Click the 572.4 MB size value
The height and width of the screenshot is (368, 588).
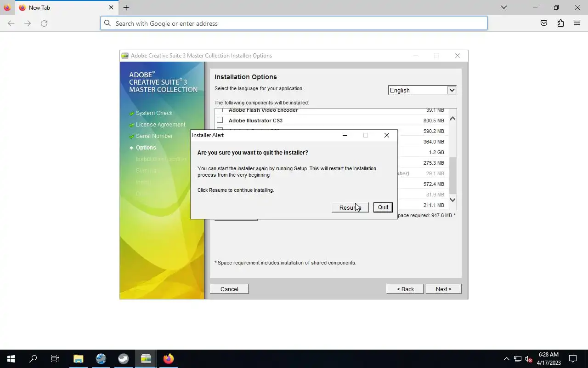tap(434, 184)
